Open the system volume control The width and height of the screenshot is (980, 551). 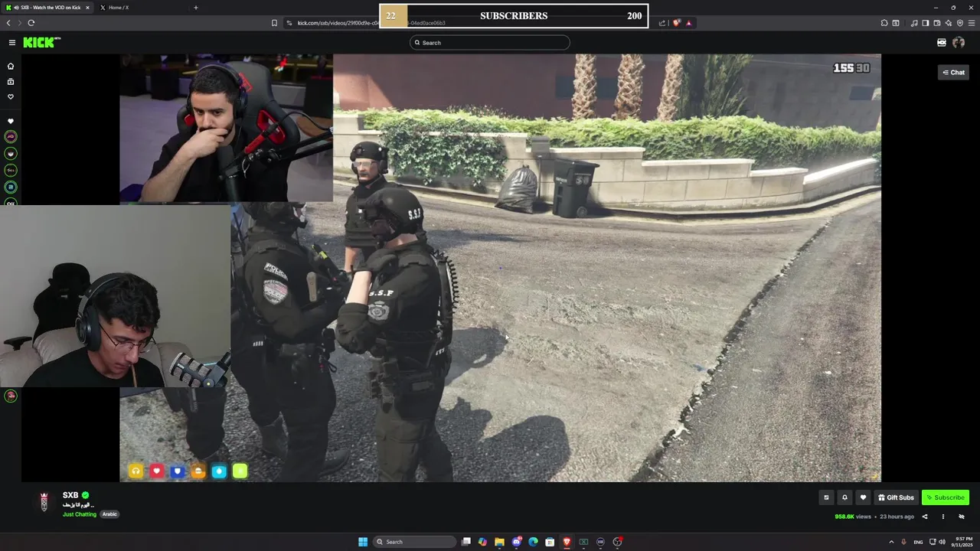[942, 542]
